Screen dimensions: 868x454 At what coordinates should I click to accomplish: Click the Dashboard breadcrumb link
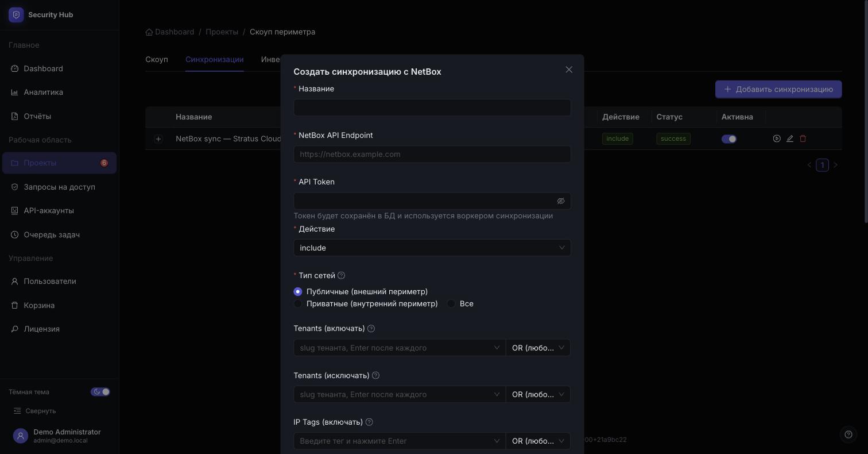tap(170, 32)
